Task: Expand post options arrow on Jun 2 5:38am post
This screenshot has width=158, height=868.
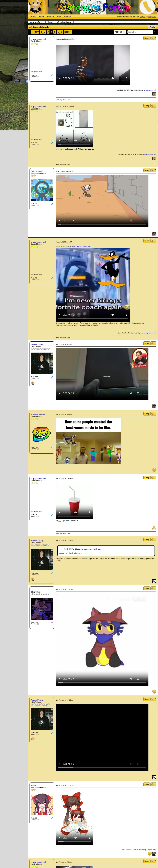Action: (155, 343)
